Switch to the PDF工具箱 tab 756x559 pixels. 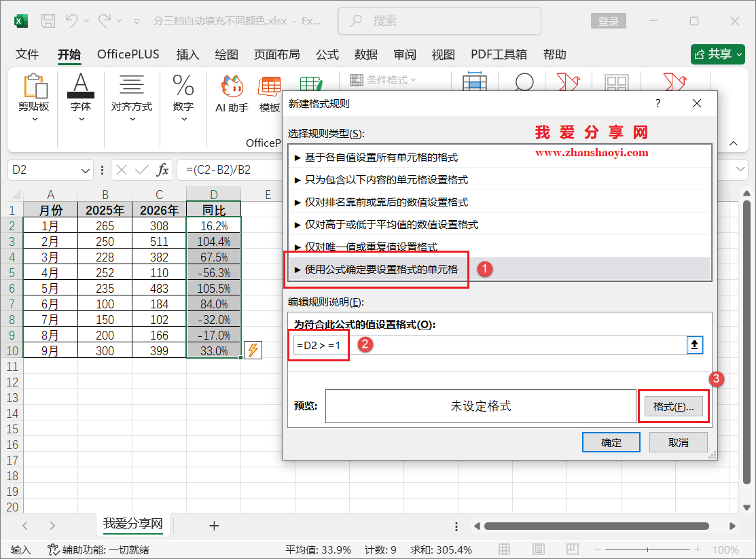tap(499, 54)
